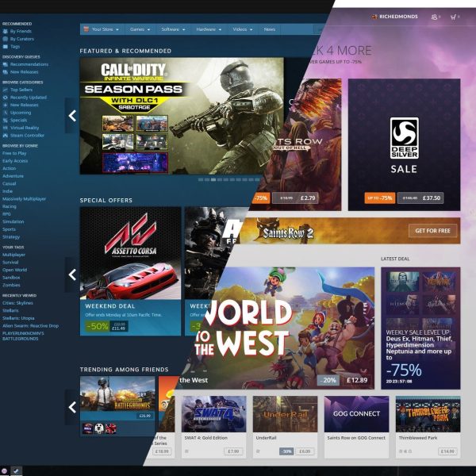Click the £7.99 SWAT 4 price

[x=233, y=451]
